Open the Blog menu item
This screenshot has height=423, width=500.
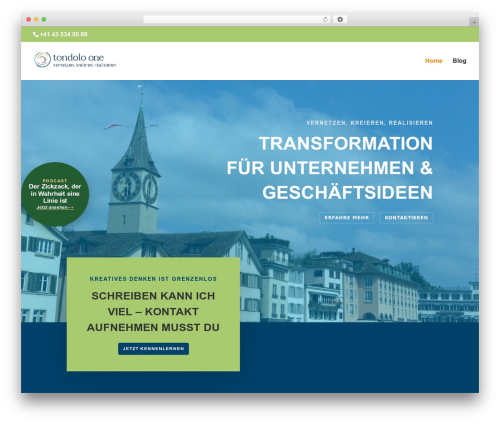[459, 61]
